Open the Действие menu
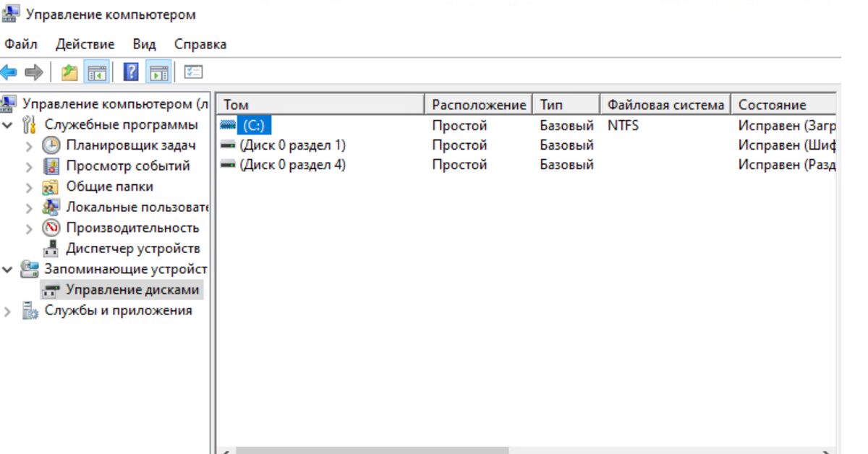 pos(85,45)
